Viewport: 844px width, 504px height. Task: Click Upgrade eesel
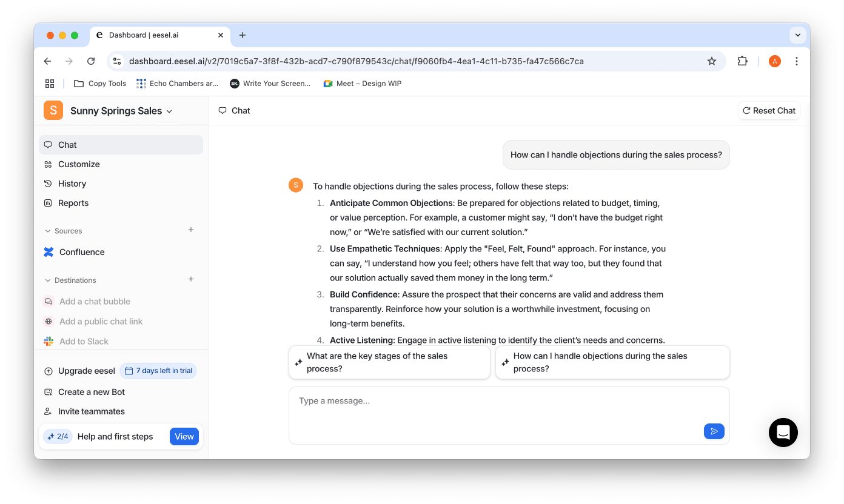point(79,371)
